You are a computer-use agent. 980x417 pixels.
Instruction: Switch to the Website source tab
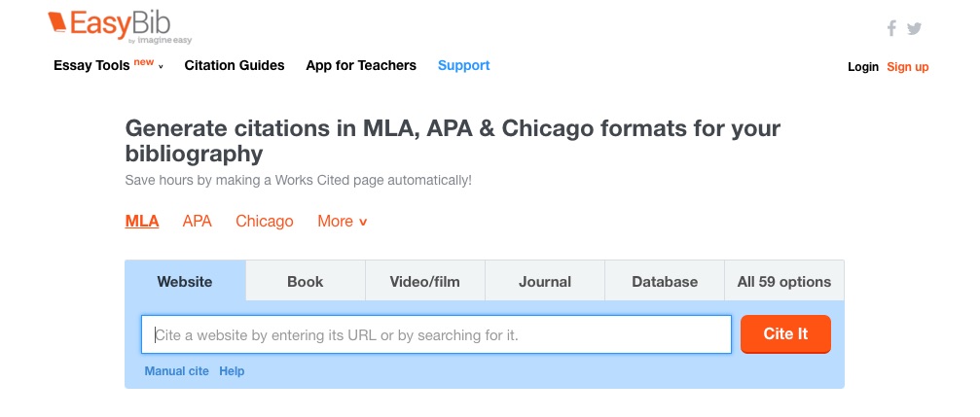click(185, 282)
